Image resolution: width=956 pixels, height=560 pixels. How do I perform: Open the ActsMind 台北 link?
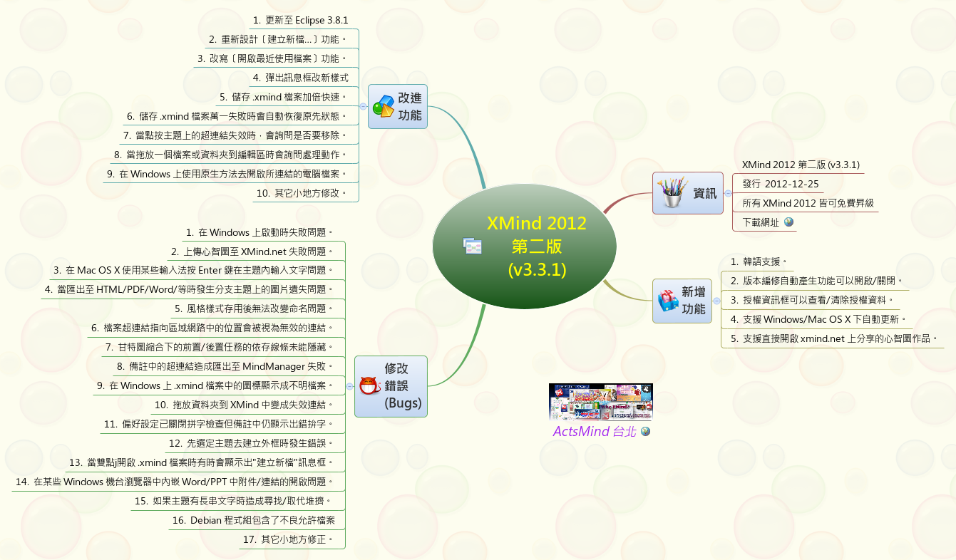tap(592, 431)
